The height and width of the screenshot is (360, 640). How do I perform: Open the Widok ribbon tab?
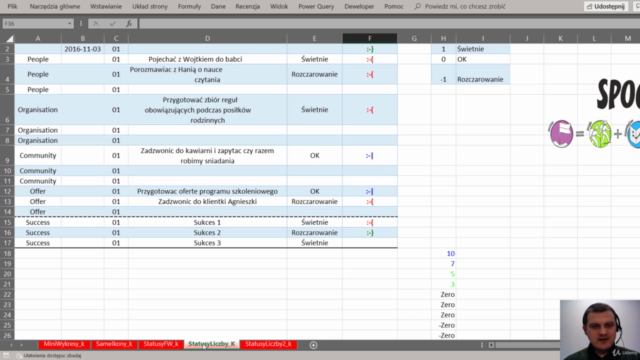[x=279, y=7]
